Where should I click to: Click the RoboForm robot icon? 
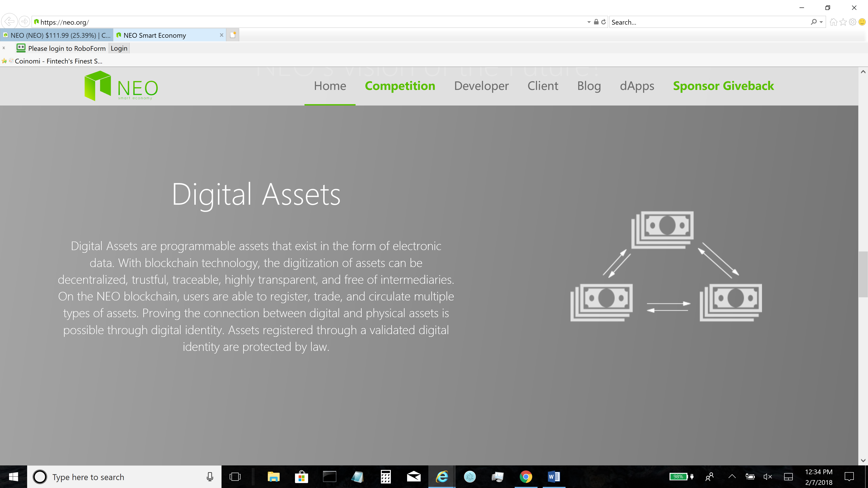click(21, 48)
